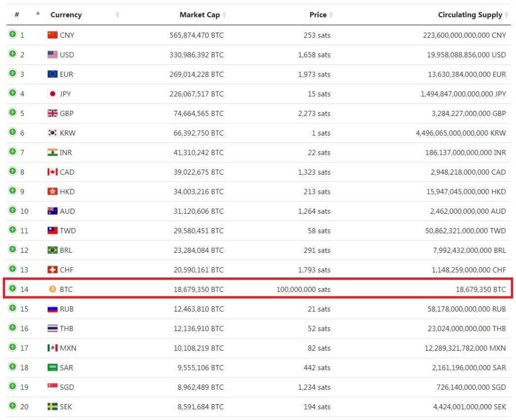Click the China flag icon

click(x=52, y=35)
